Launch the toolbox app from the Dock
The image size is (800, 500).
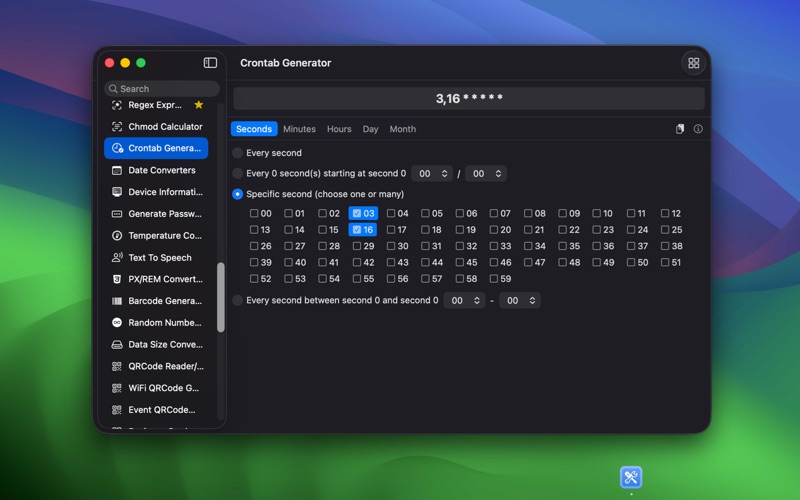tap(631, 477)
